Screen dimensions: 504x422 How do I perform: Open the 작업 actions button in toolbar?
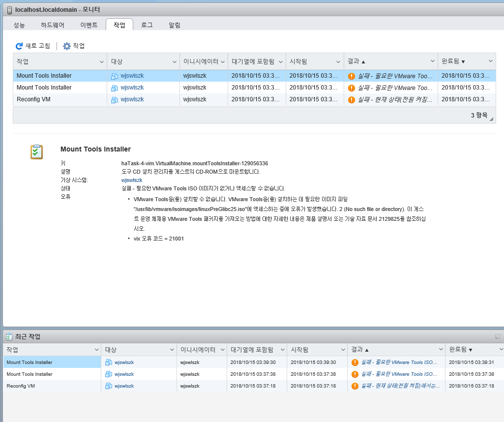(74, 46)
